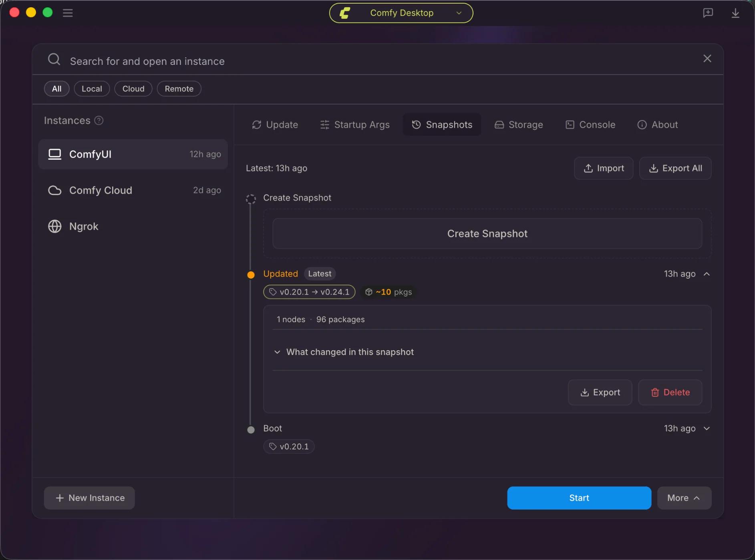Select the ComfyUI instance row
755x560 pixels.
133,154
